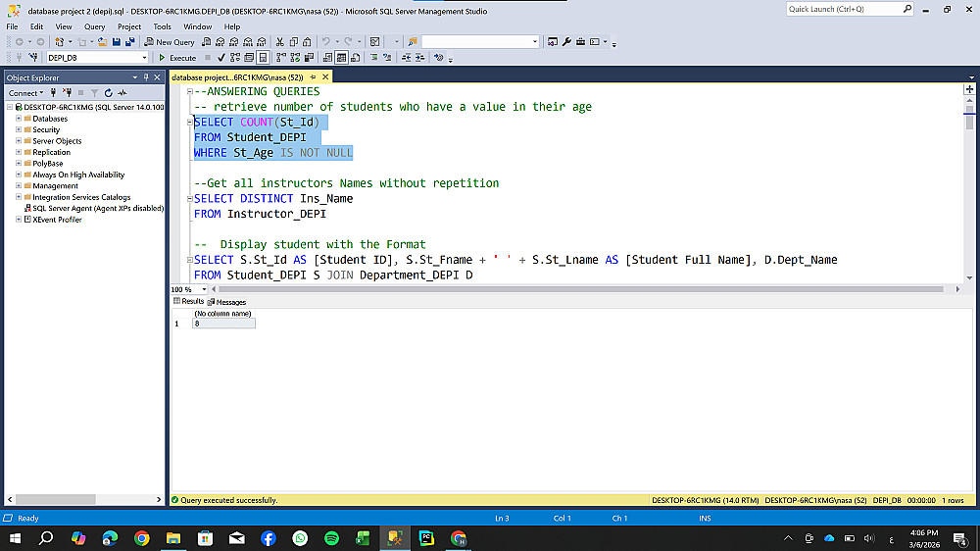
Task: Click the editor vertical scrollbar thumb
Action: pos(969,119)
